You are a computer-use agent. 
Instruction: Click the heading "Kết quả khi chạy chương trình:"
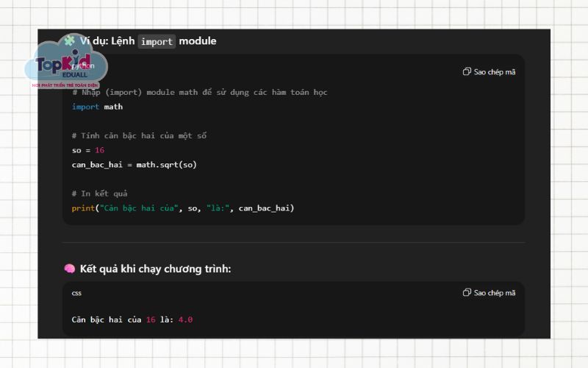(155, 269)
